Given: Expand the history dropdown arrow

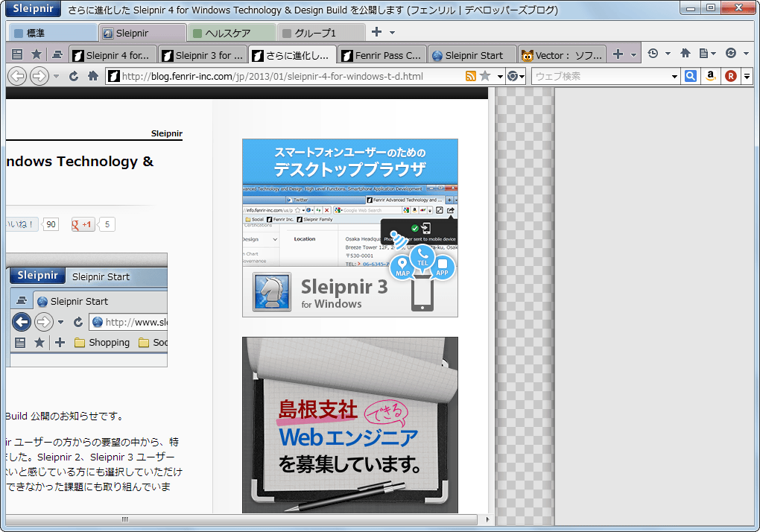Looking at the screenshot, I should click(668, 54).
